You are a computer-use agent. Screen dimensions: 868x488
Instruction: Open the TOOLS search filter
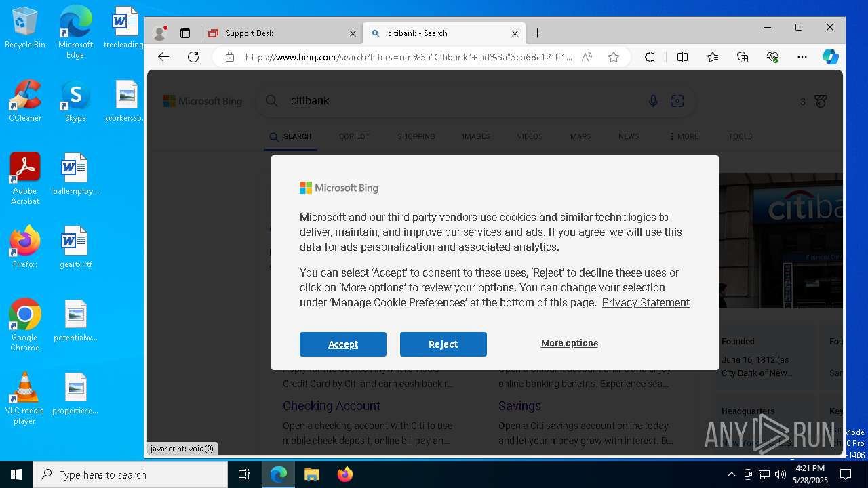pyautogui.click(x=741, y=136)
